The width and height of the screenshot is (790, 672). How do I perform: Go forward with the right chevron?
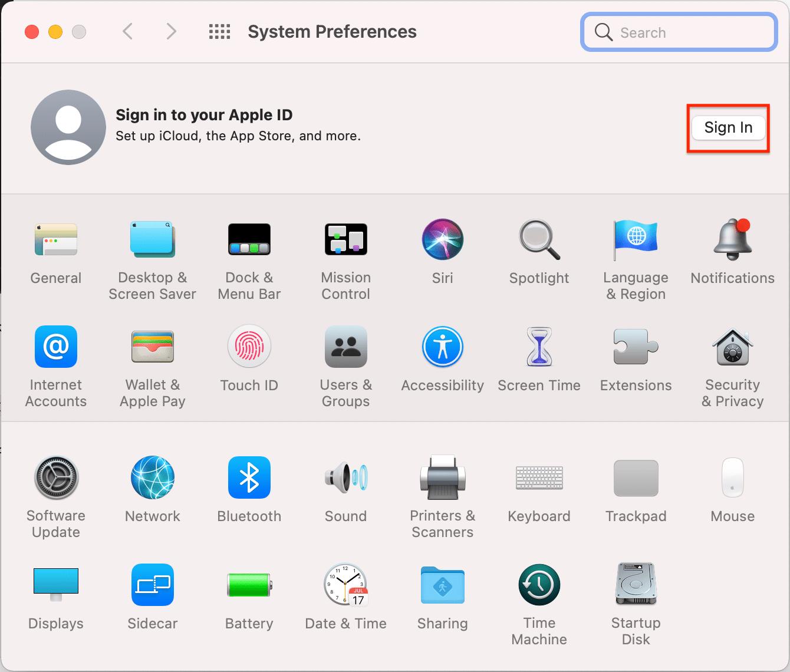click(171, 31)
